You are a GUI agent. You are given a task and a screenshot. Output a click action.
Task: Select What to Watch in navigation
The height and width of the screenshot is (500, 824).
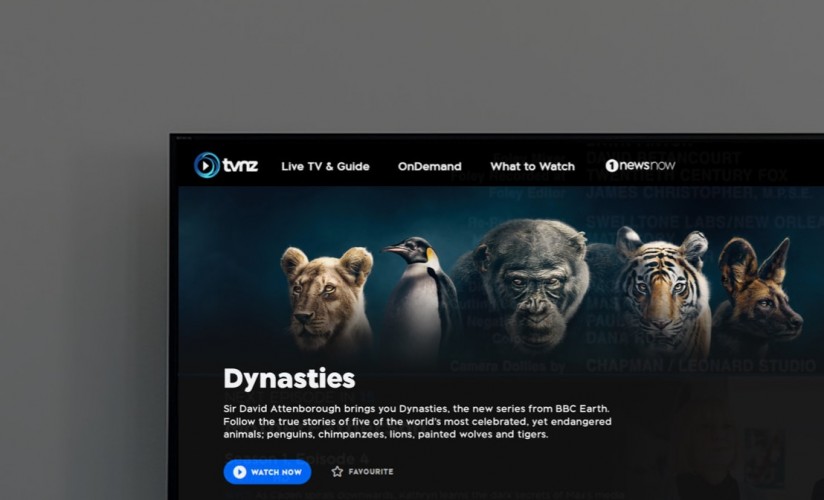532,166
